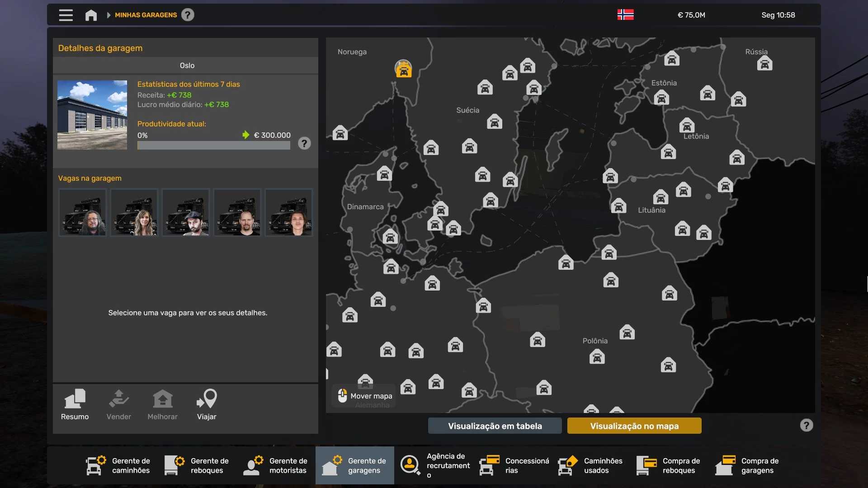Select the first driver garage slot
The height and width of the screenshot is (488, 868).
tap(83, 212)
